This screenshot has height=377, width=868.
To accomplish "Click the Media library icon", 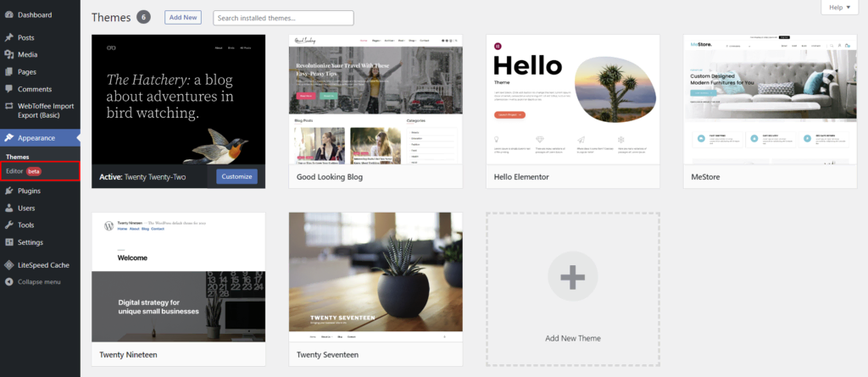I will click(x=8, y=55).
